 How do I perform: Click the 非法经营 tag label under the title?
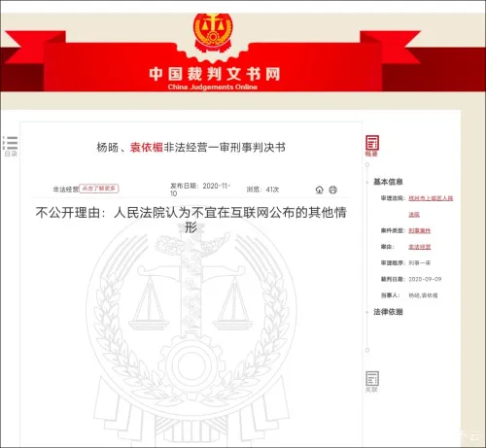[66, 190]
